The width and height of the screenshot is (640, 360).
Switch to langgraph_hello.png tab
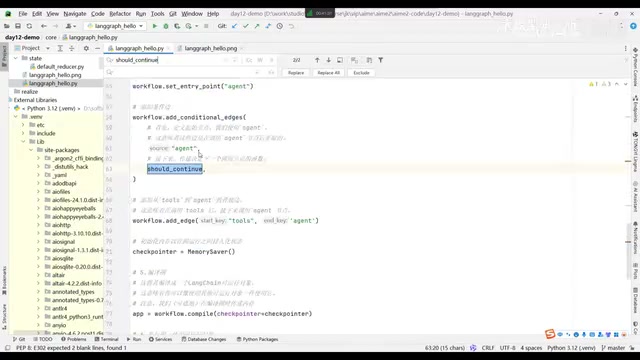pos(210,48)
